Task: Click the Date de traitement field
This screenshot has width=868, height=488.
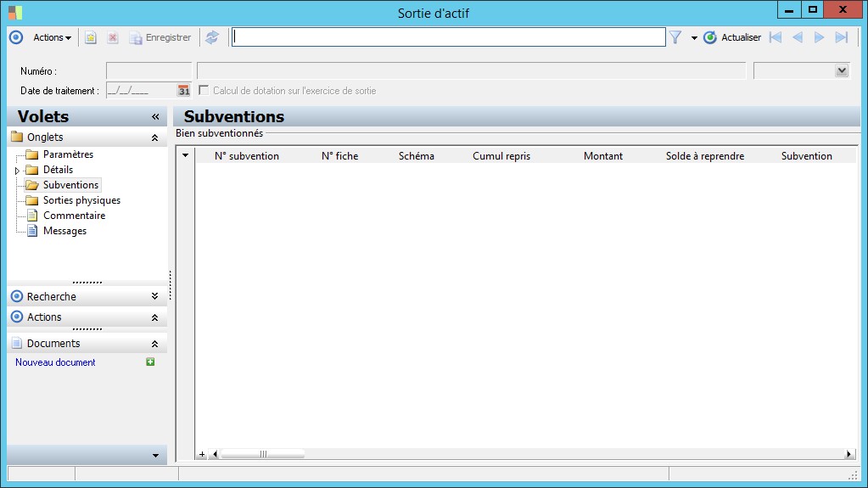Action: pos(141,90)
